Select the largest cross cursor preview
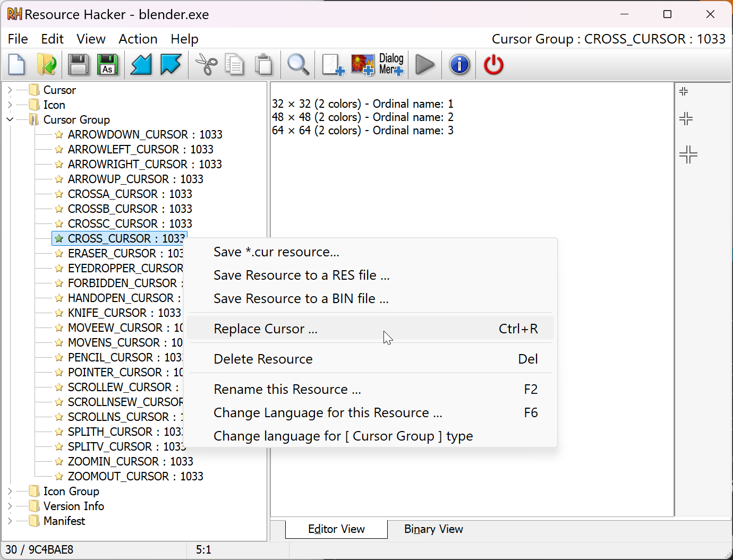The image size is (733, 560). pyautogui.click(x=688, y=154)
